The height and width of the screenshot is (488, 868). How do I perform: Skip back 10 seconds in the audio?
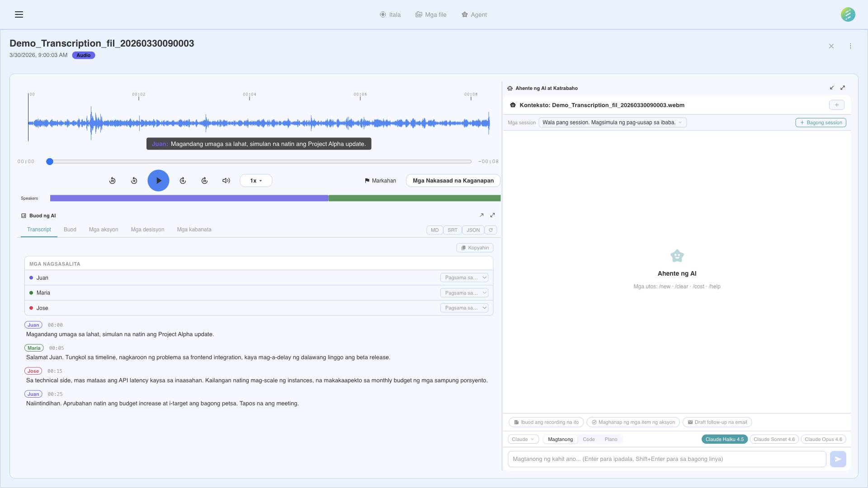click(x=134, y=180)
